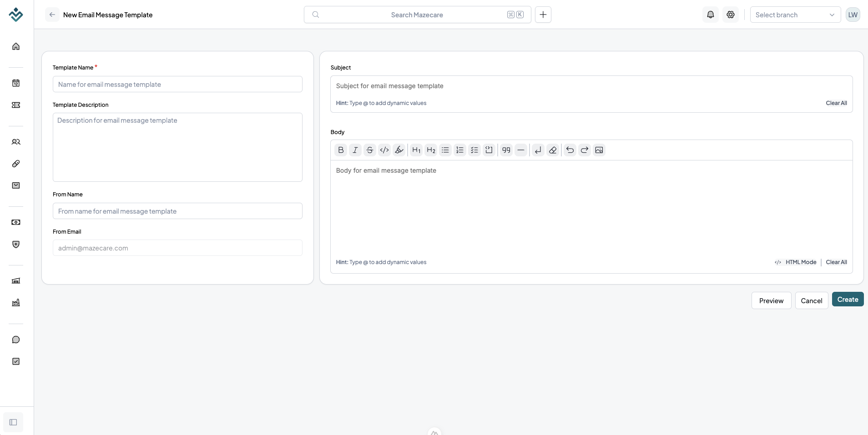Click the Cancel button

pyautogui.click(x=812, y=300)
